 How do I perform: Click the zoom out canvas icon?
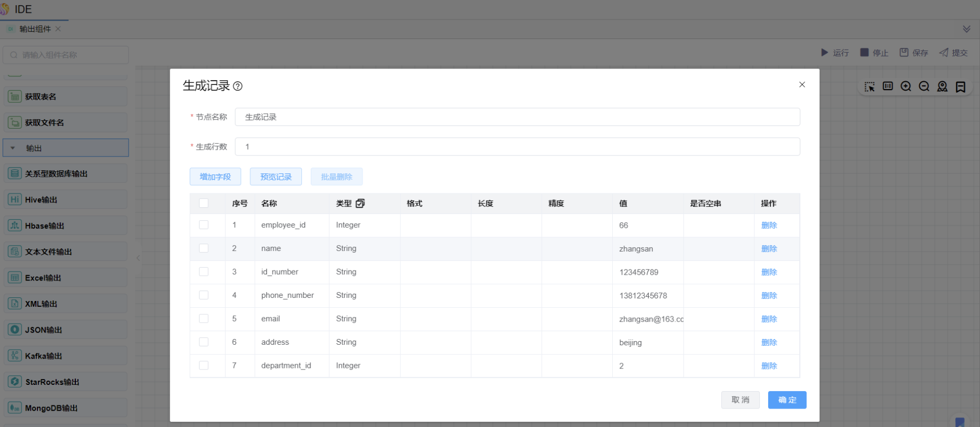point(924,86)
